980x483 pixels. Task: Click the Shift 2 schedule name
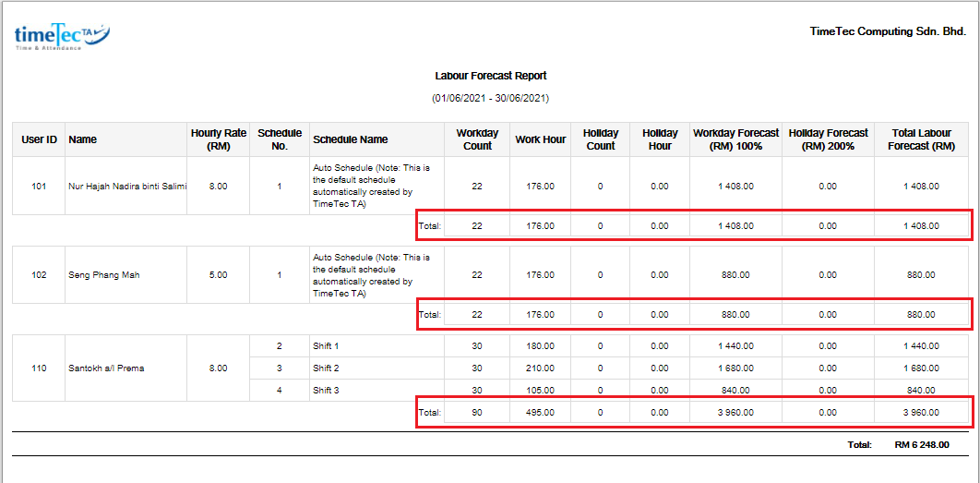tap(326, 368)
